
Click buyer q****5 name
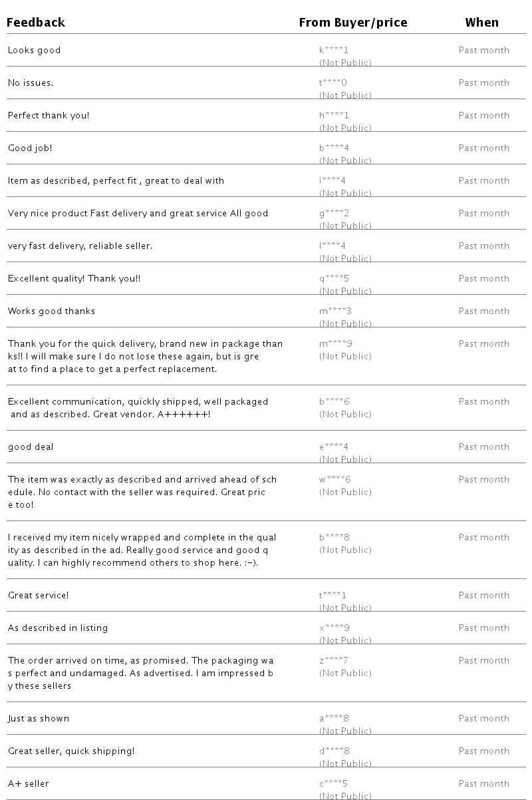point(334,279)
